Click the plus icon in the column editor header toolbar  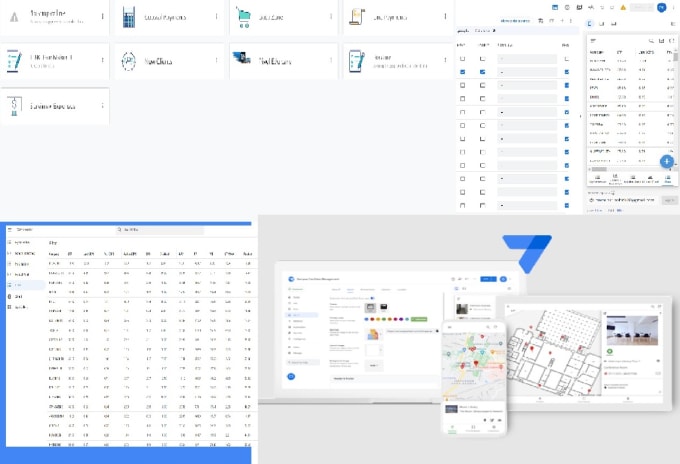pyautogui.click(x=562, y=21)
